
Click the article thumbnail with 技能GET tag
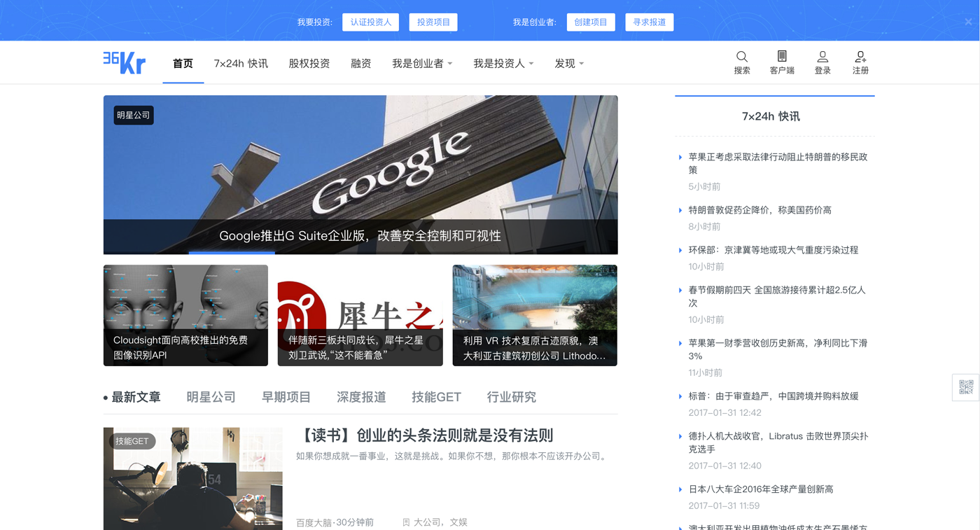tap(192, 479)
